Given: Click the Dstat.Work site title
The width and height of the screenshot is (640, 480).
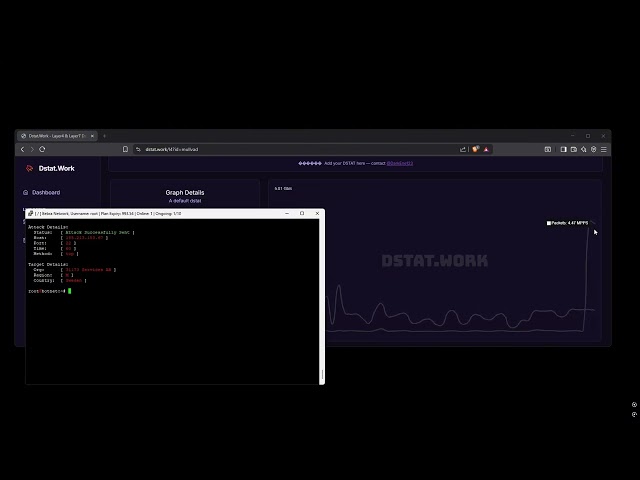Looking at the screenshot, I should pos(56,168).
